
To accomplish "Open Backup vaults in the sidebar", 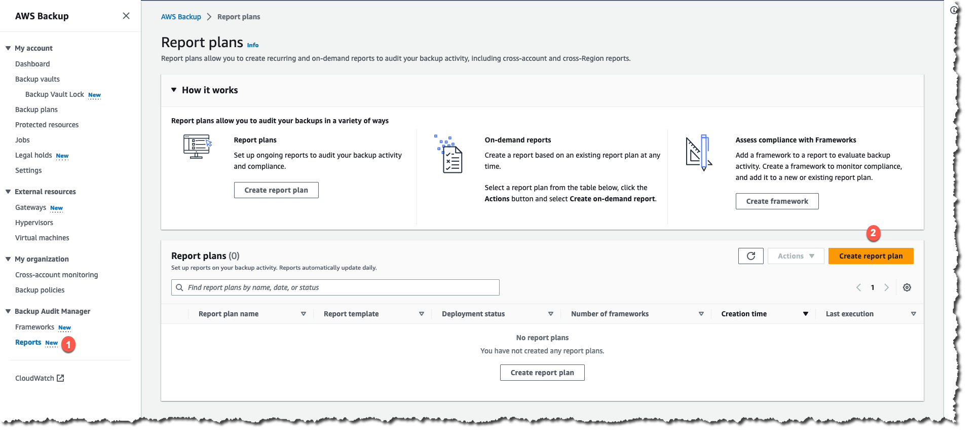I will [37, 79].
